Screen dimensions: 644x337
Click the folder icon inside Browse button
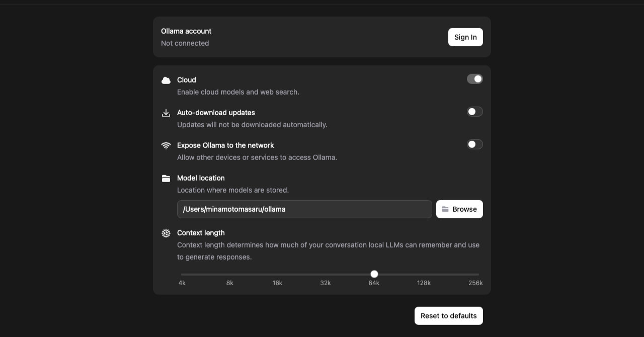click(x=445, y=209)
